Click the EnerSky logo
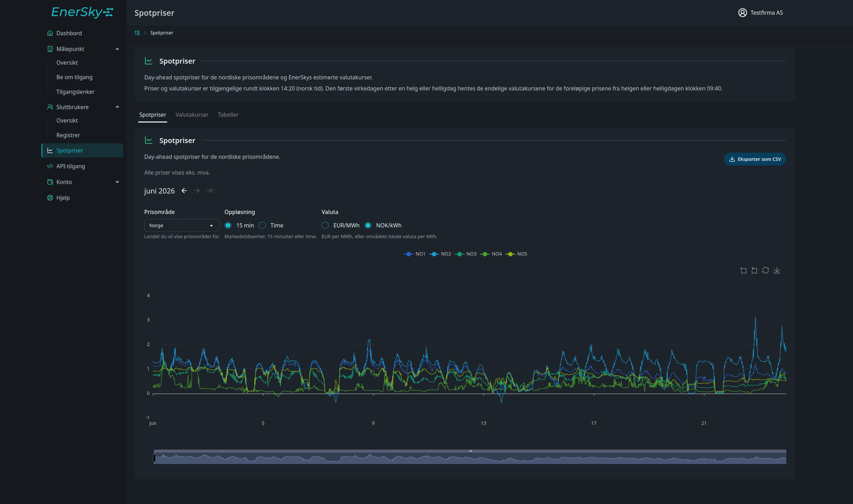853x504 pixels. click(x=82, y=12)
